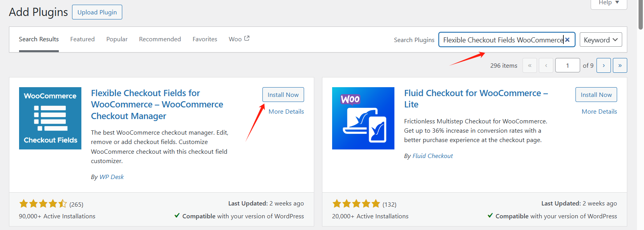Viewport: 644px width, 230px height.
Task: Click the Fluid Checkout plugin icon
Action: coord(363,118)
